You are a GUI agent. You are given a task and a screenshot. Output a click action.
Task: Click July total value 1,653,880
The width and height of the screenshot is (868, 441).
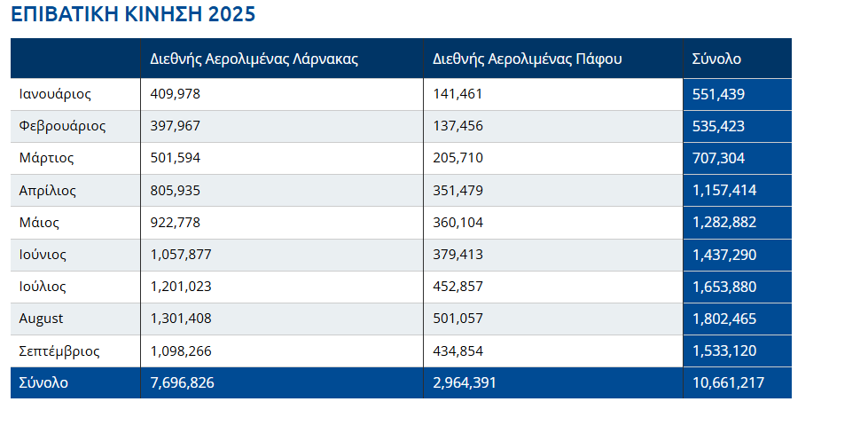(x=724, y=287)
